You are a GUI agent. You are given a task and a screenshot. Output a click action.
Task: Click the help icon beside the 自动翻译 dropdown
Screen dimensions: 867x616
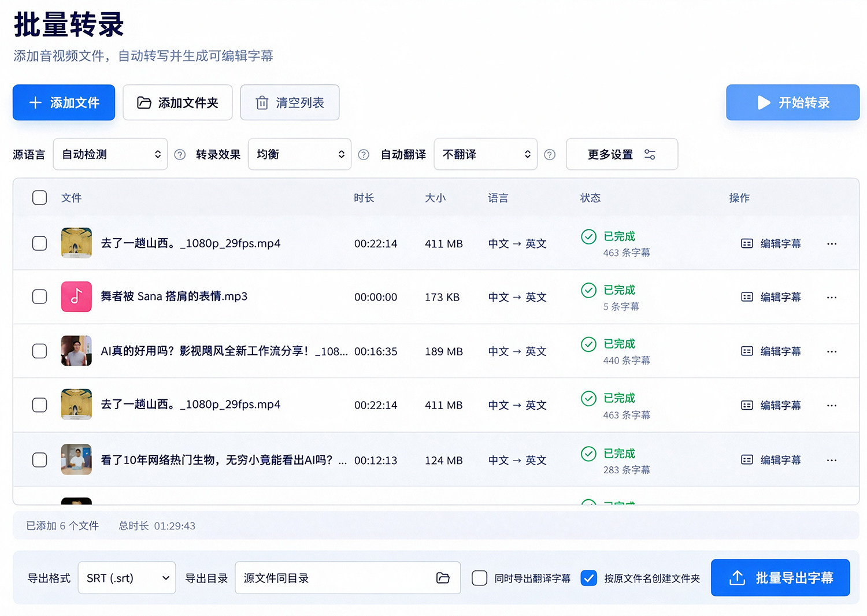tap(550, 154)
